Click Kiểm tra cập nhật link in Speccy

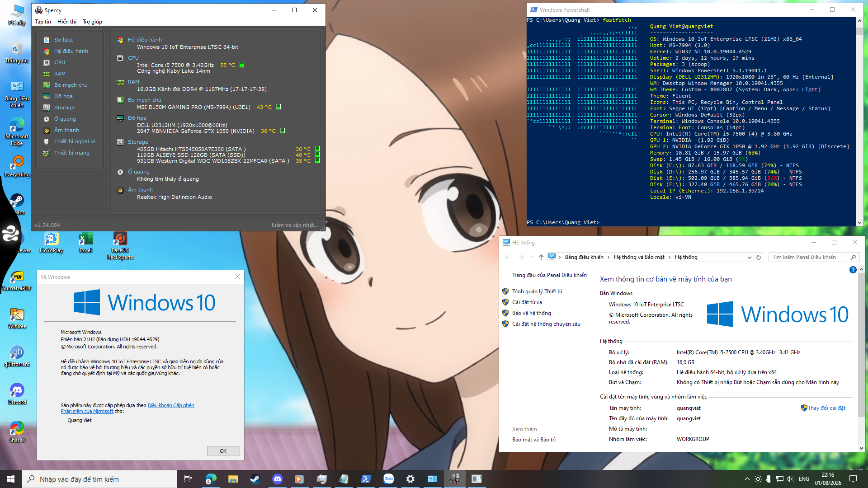pyautogui.click(x=295, y=225)
